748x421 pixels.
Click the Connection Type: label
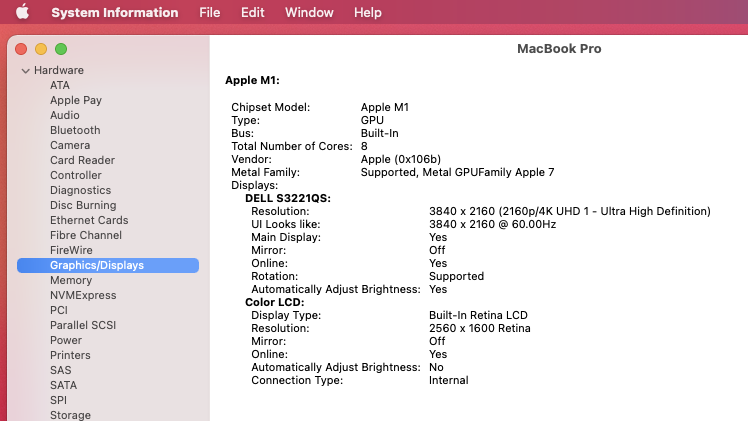click(x=297, y=380)
